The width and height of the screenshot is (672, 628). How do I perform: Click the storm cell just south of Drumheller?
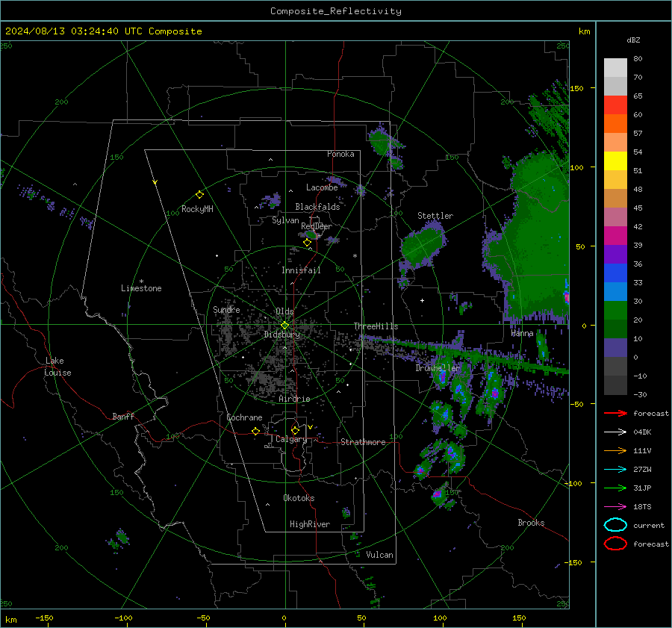click(441, 377)
